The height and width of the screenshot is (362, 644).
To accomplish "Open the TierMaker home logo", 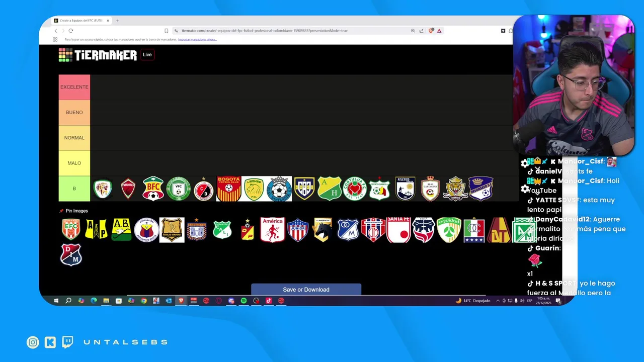I will point(98,55).
